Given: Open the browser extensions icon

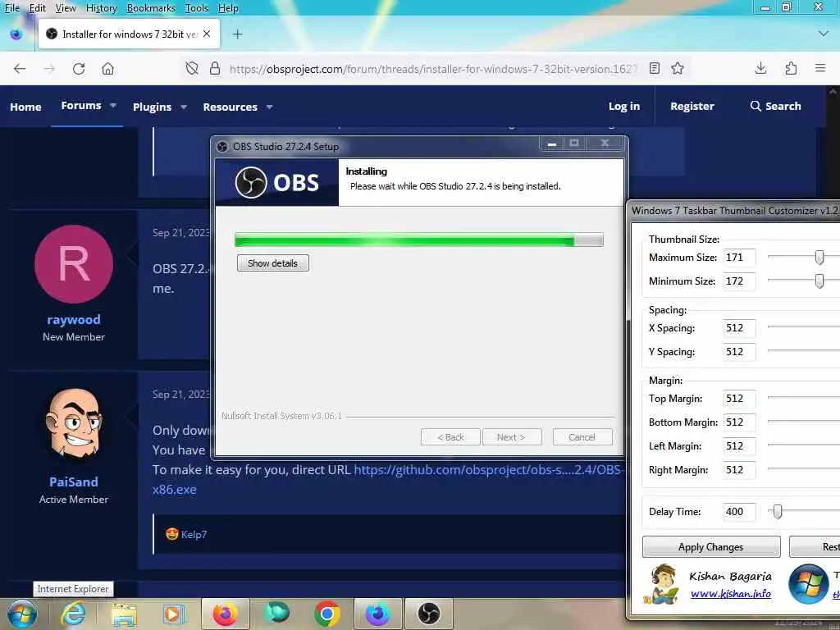Looking at the screenshot, I should click(791, 69).
